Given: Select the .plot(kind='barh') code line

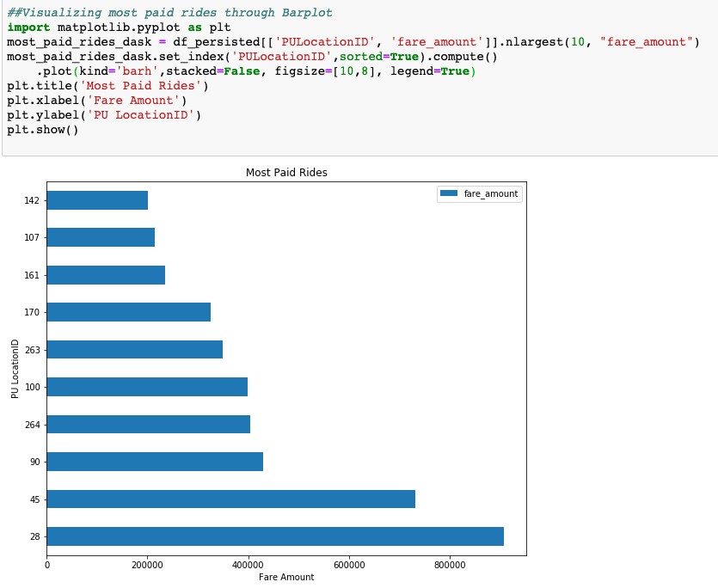Looking at the screenshot, I should pyautogui.click(x=256, y=71).
